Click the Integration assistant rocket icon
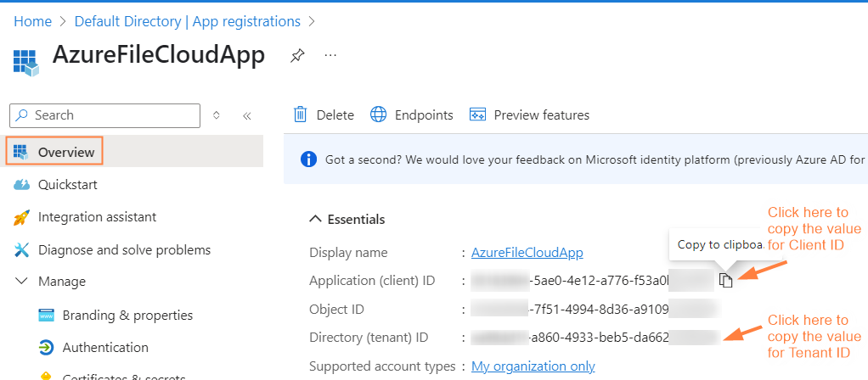The width and height of the screenshot is (868, 380). pos(22,217)
